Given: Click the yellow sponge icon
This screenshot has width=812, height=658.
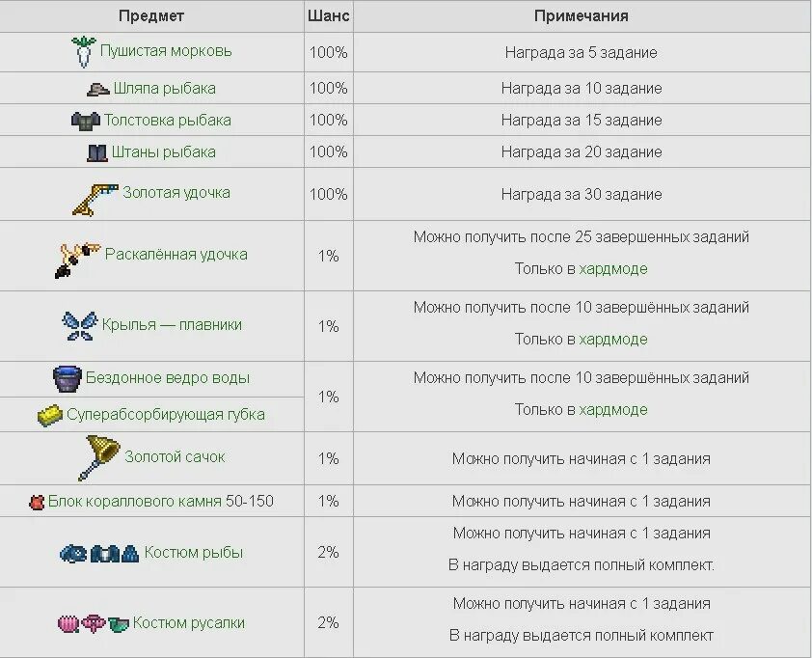Looking at the screenshot, I should 50,416.
